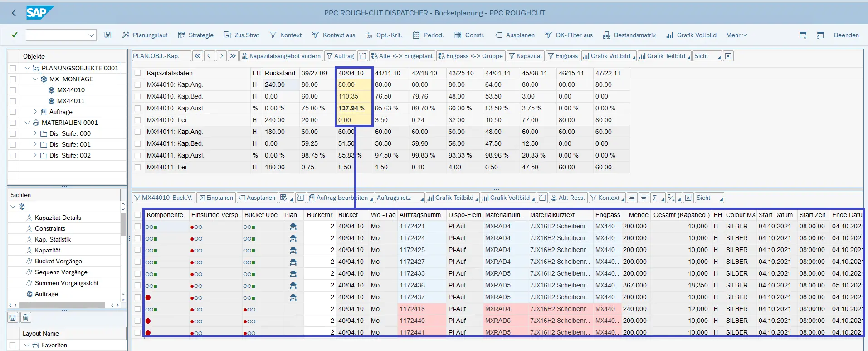Select the row checkbox for MX44010: frei
The width and height of the screenshot is (868, 351).
137,120
